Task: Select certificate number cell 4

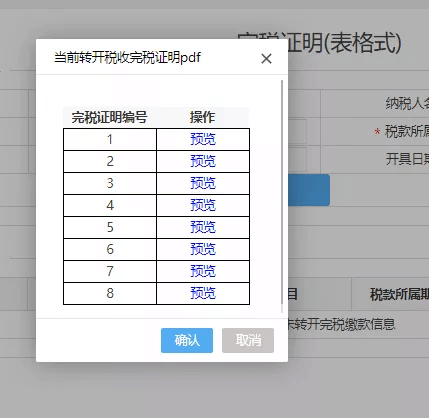Action: click(x=110, y=205)
